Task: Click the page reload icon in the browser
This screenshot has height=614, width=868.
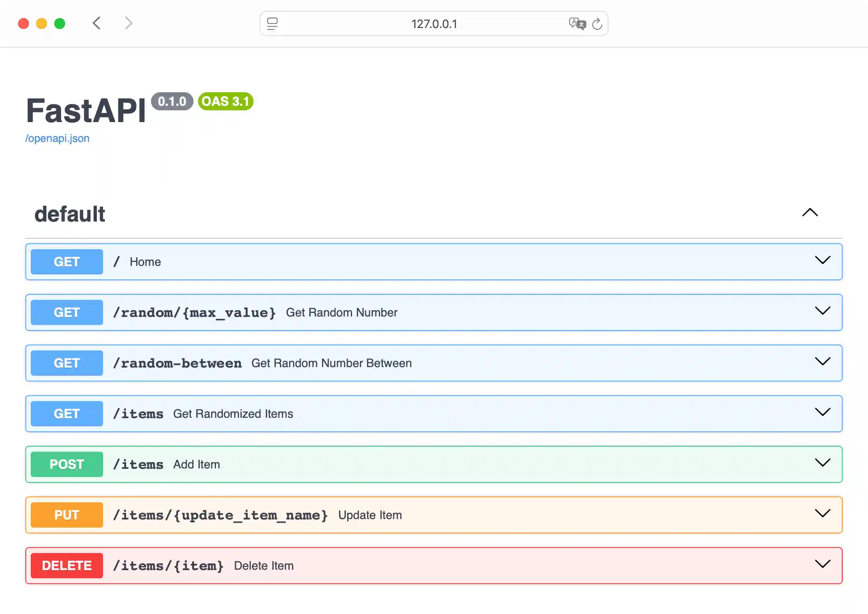Action: pyautogui.click(x=597, y=24)
